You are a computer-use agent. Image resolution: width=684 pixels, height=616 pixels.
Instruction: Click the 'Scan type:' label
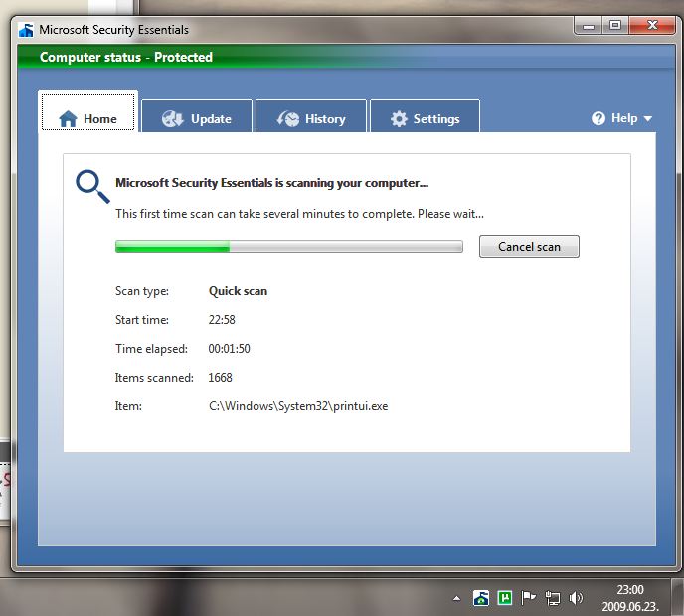coord(142,291)
